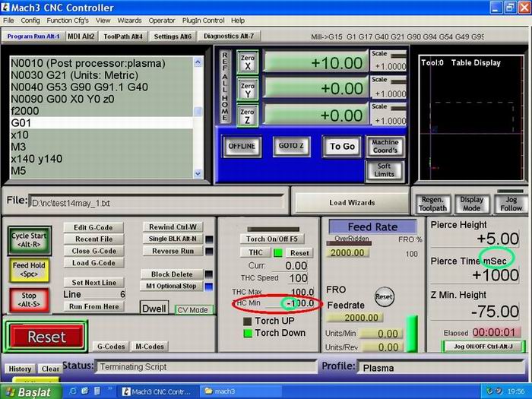Open the View menu
The image size is (532, 399).
[x=103, y=21]
